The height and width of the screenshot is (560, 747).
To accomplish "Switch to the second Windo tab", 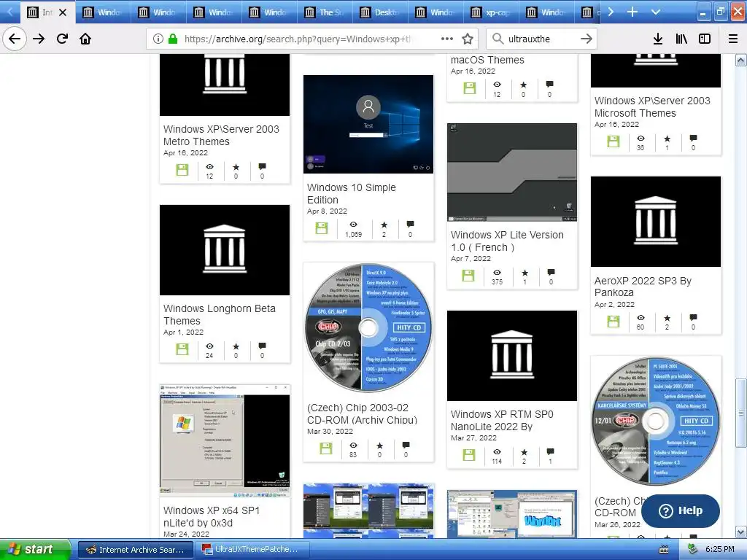I will coord(158,12).
